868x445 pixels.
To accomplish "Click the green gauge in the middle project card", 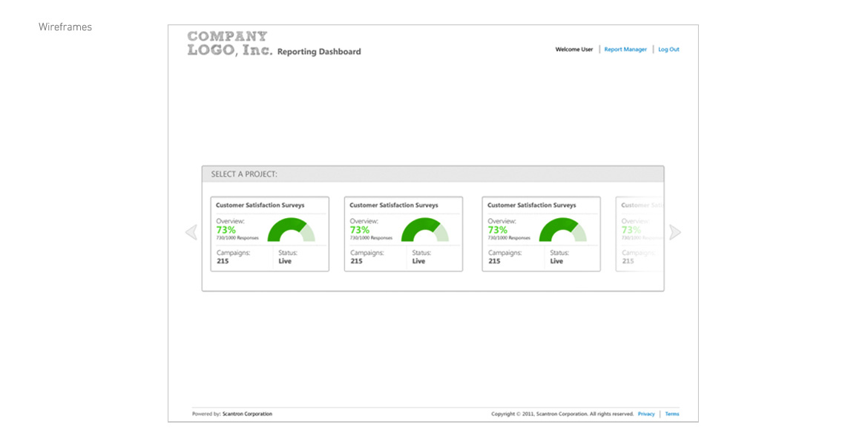I will [424, 230].
